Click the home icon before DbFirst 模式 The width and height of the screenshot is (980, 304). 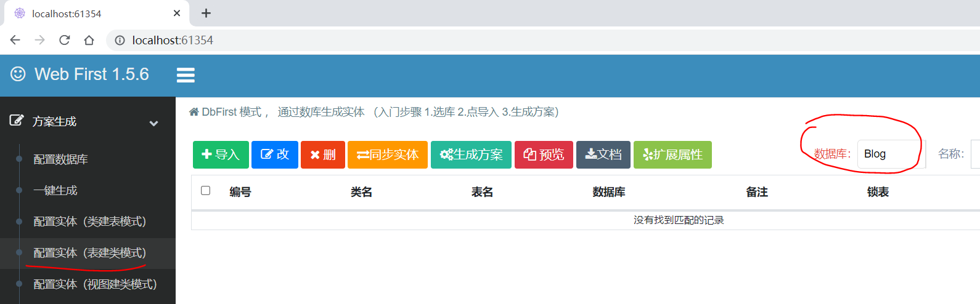(194, 112)
